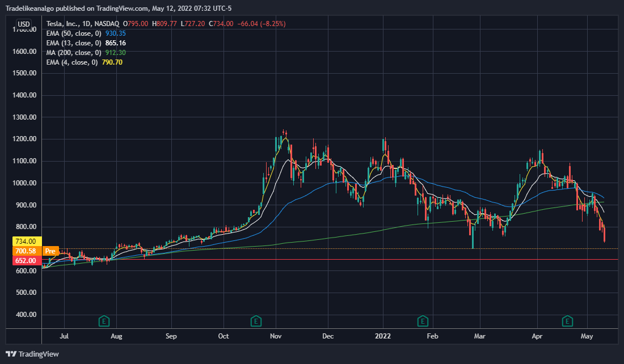Viewport: 624px width, 364px height.
Task: Click the -66.04 (-8.25%) change value
Action: 262,24
